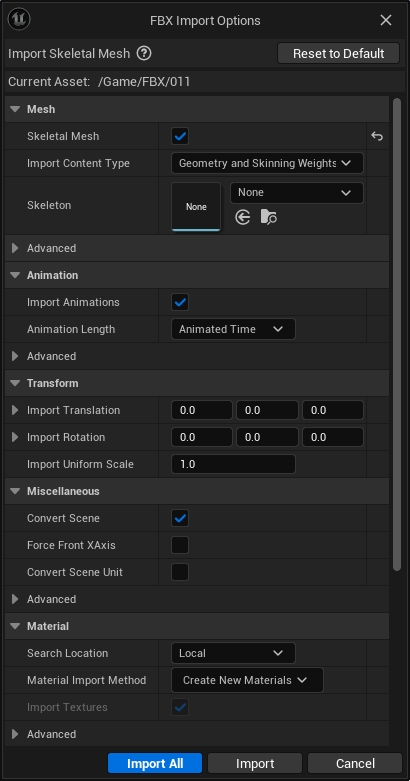Image resolution: width=410 pixels, height=781 pixels.
Task: Open Import Content Type dropdown
Action: pos(267,163)
